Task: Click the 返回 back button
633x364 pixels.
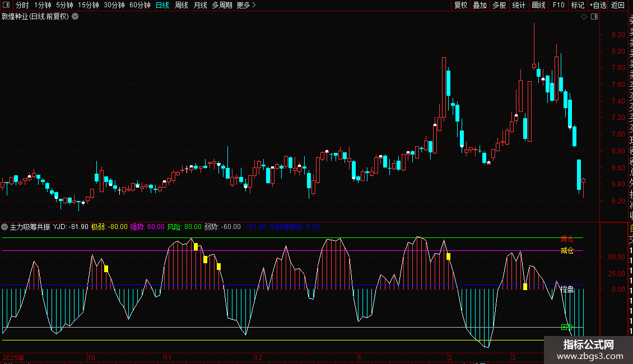Action: click(617, 5)
